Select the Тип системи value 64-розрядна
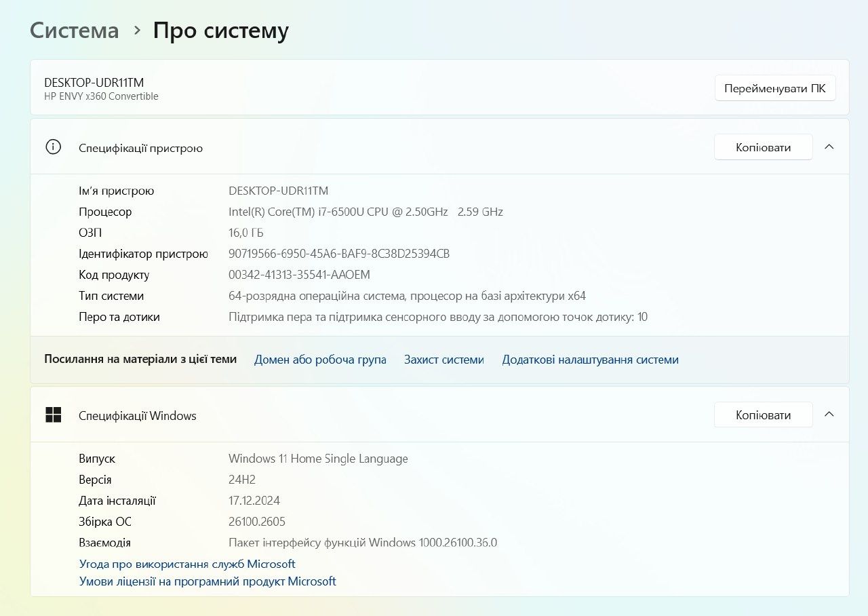This screenshot has width=868, height=616. (x=407, y=296)
